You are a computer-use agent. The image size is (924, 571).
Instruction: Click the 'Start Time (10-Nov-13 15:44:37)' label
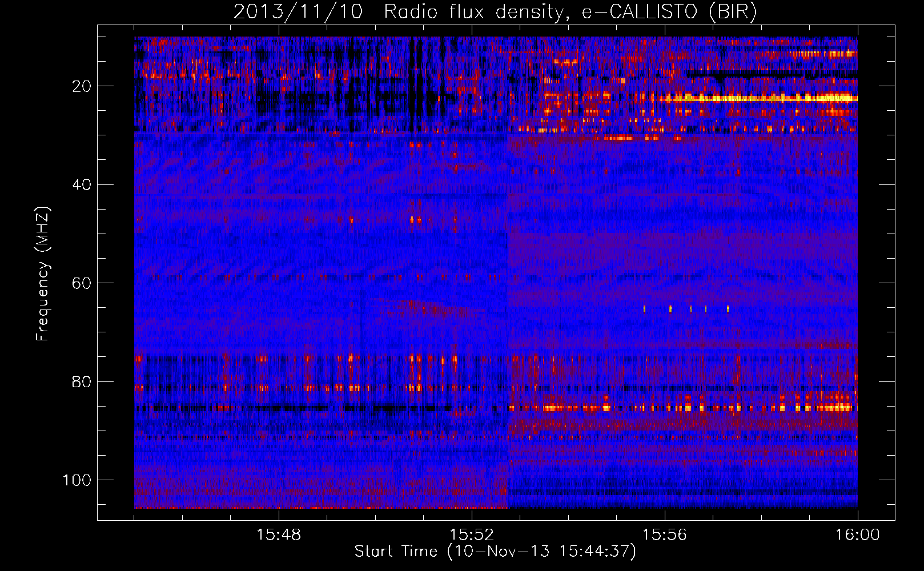point(495,552)
